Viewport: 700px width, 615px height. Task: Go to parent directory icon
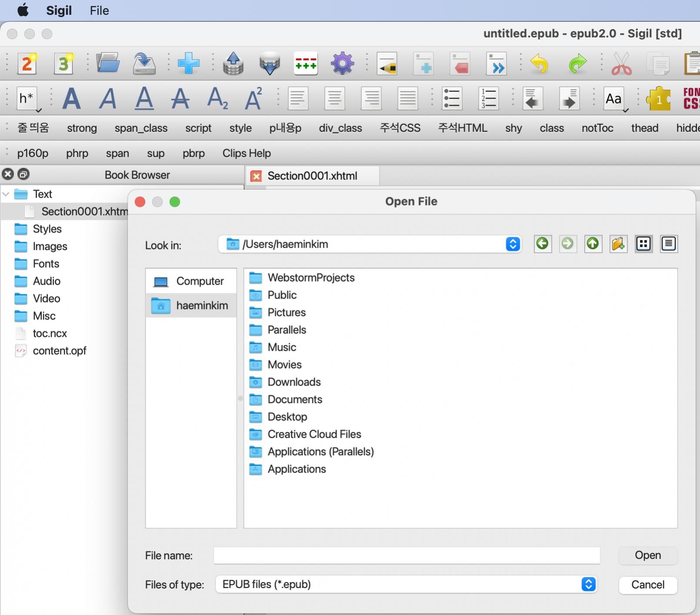point(593,244)
